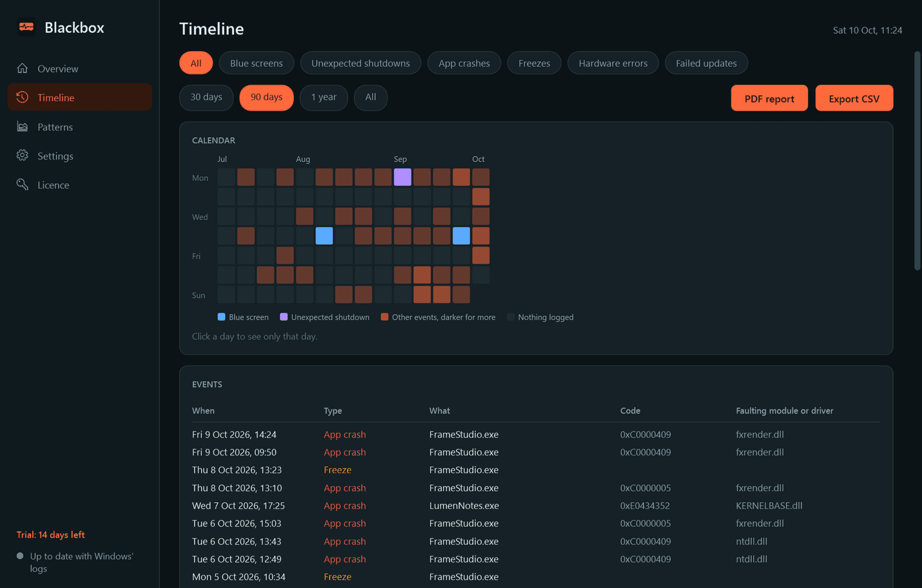The width and height of the screenshot is (922, 588).
Task: Open Licence via the key icon
Action: point(22,185)
